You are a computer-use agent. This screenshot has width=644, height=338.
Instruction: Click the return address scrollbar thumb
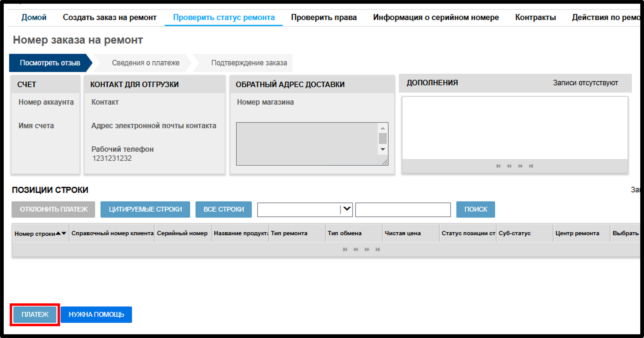coord(382,138)
